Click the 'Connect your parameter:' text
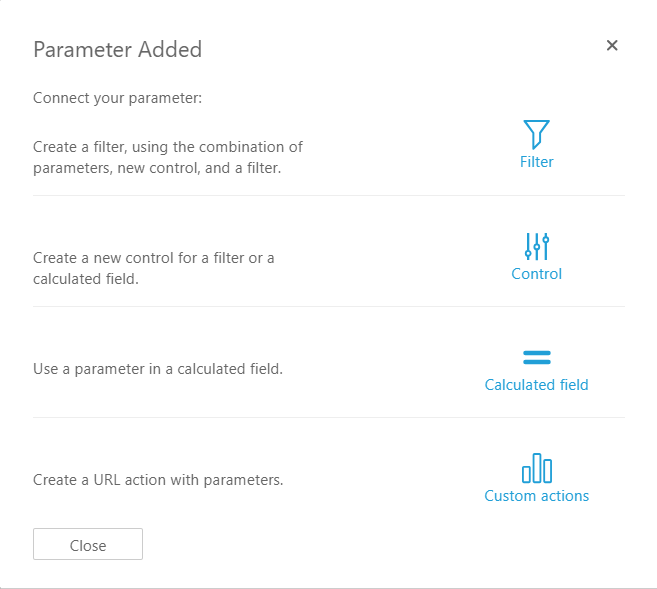The height and width of the screenshot is (589, 657). pos(118,98)
